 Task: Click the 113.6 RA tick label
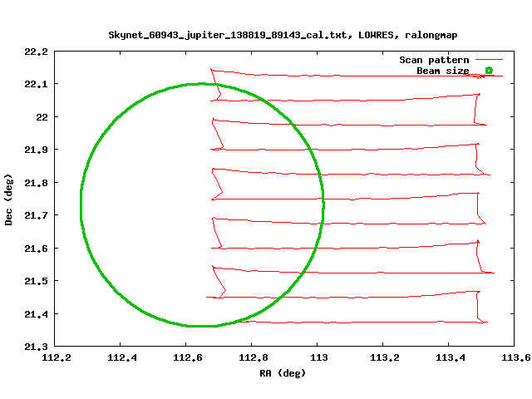[x=516, y=357]
